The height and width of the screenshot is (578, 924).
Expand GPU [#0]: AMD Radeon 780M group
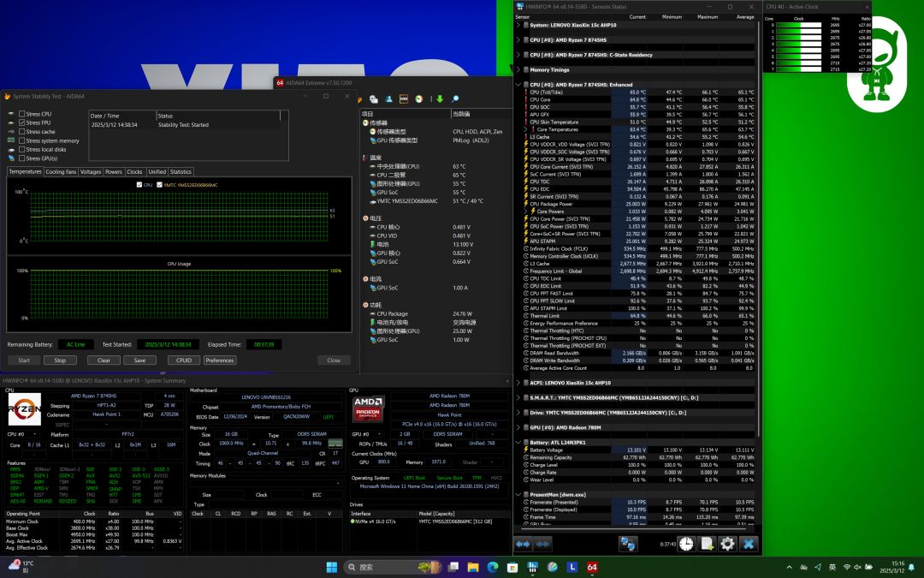tap(518, 427)
